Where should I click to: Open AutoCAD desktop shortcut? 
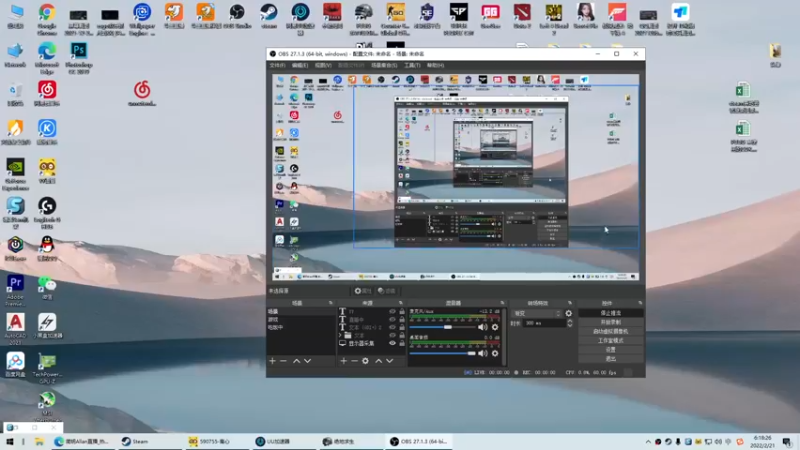15,329
